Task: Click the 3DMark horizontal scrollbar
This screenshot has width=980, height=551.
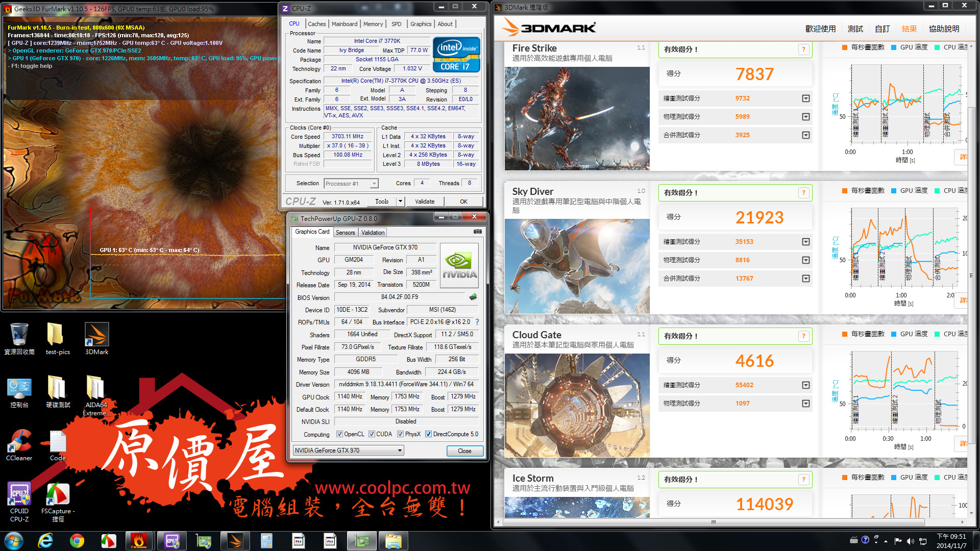Action: tap(714, 522)
